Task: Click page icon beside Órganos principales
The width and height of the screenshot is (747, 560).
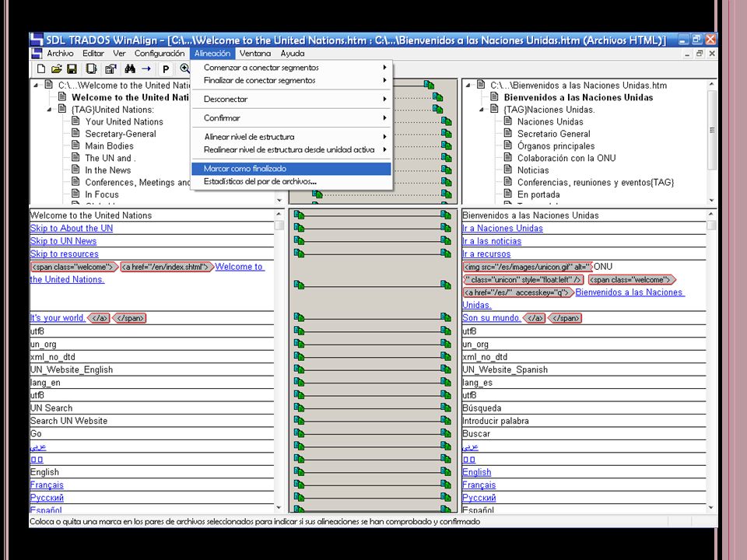Action: 508,145
